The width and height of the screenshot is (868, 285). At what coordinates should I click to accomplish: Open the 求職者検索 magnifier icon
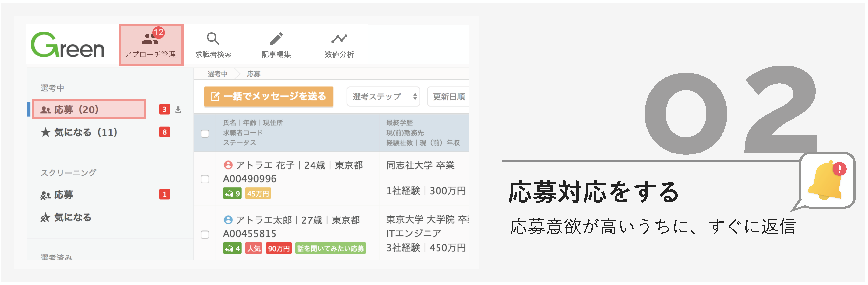[213, 39]
